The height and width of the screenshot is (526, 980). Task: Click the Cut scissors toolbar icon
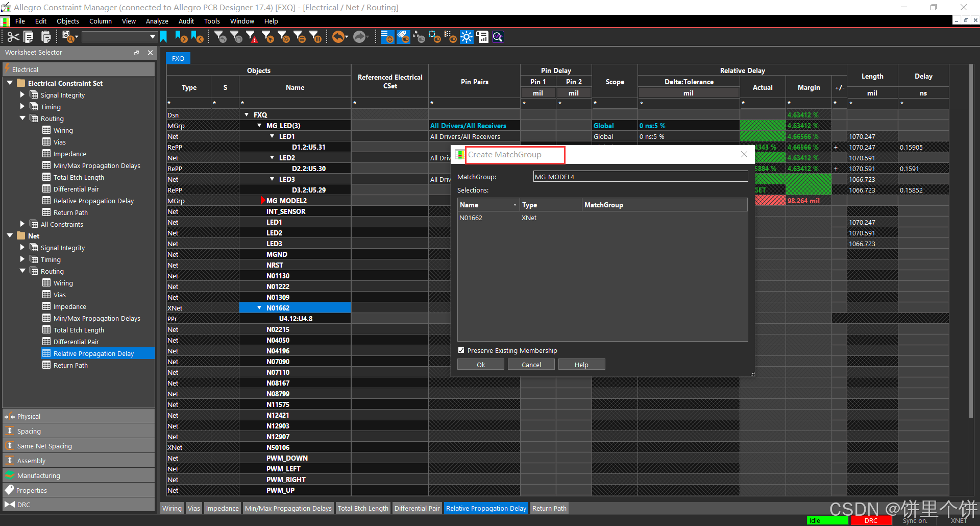13,37
